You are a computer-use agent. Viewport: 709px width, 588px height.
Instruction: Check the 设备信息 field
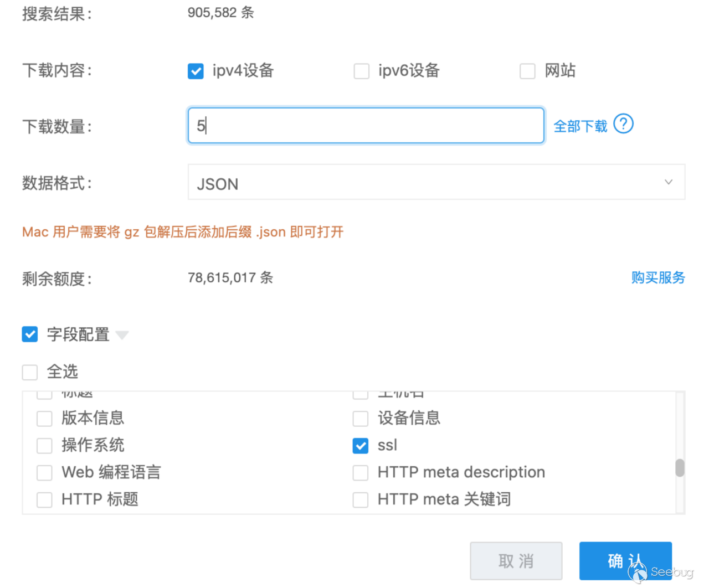(361, 419)
